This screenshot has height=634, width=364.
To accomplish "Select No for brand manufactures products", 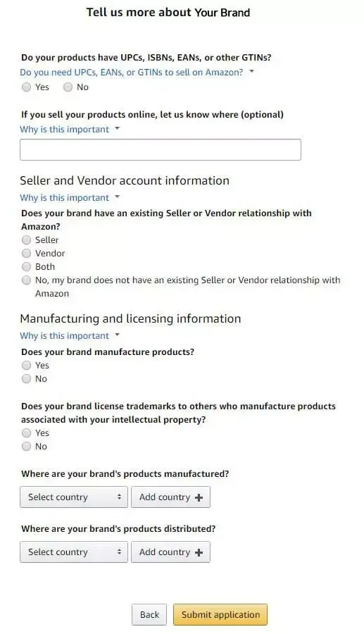I will [26, 378].
